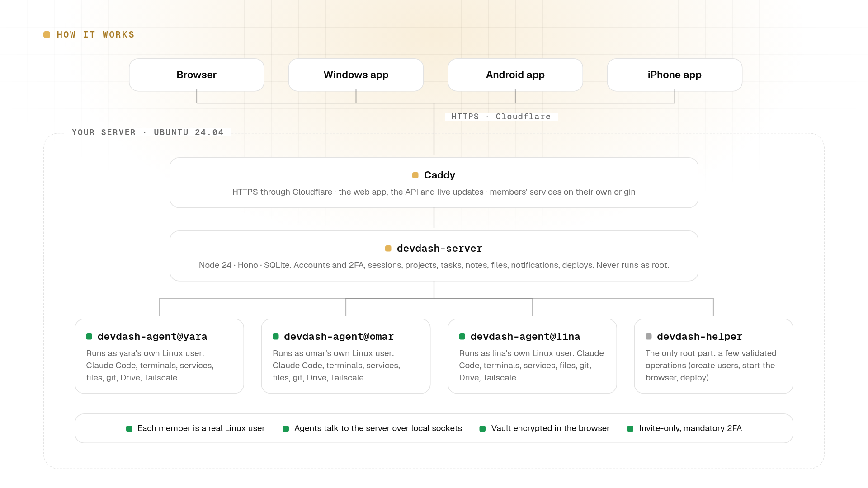Click the HTTPS · Cloudflare label

(501, 117)
